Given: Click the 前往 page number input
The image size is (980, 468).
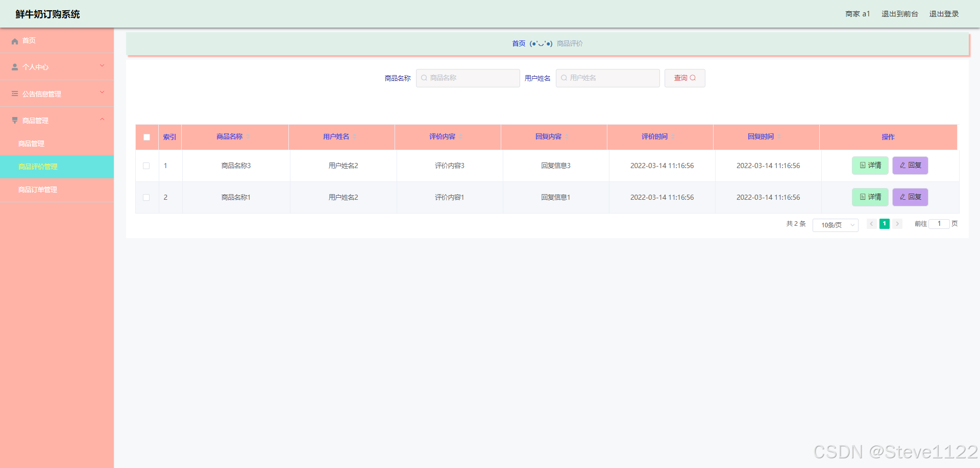Looking at the screenshot, I should pos(939,224).
